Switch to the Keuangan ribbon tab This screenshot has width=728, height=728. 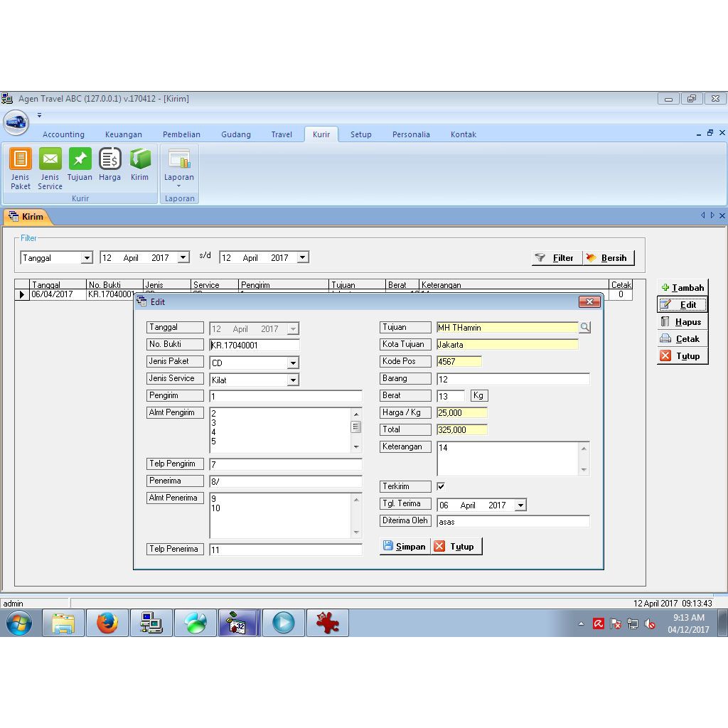pos(123,134)
